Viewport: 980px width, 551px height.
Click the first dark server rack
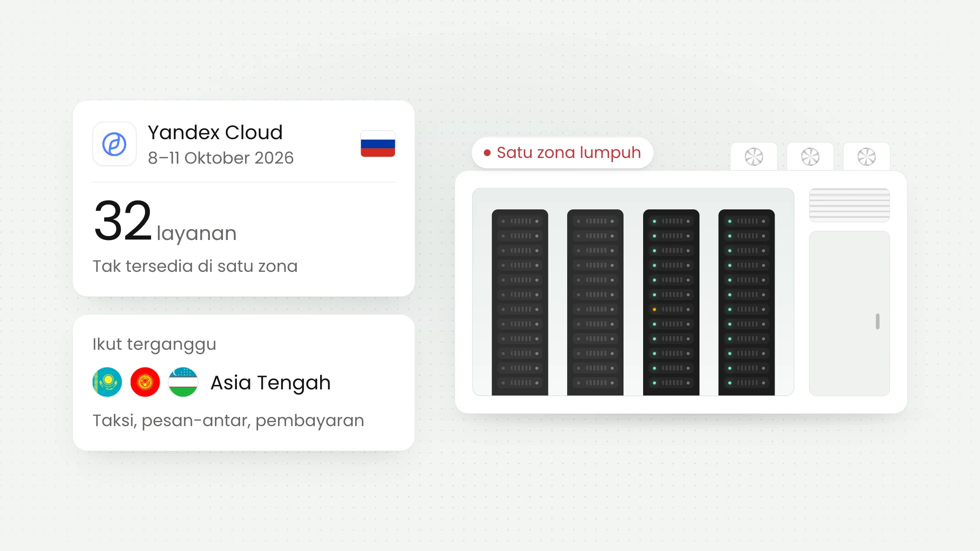pyautogui.click(x=520, y=302)
